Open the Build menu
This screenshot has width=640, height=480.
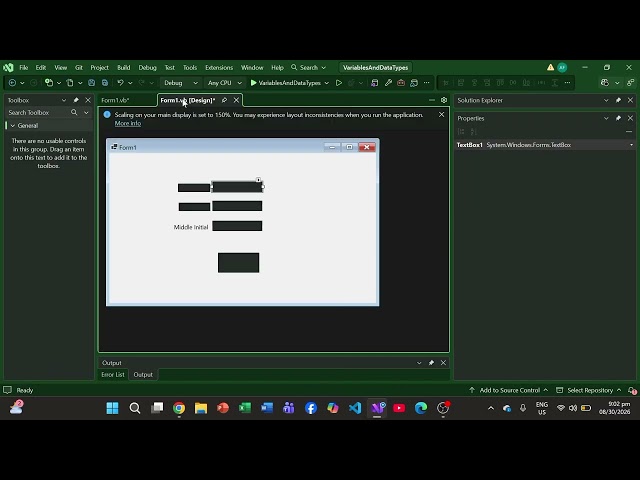(124, 67)
